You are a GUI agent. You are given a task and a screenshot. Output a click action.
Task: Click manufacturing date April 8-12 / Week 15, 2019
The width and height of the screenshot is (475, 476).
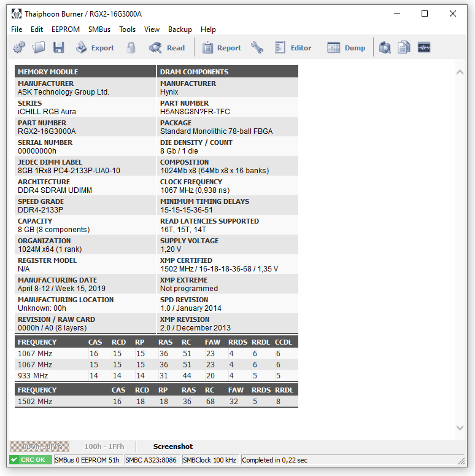[x=61, y=289]
